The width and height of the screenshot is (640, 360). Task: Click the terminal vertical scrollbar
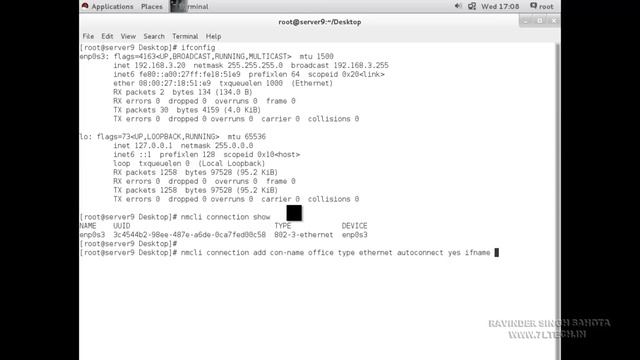pyautogui.click(x=558, y=200)
